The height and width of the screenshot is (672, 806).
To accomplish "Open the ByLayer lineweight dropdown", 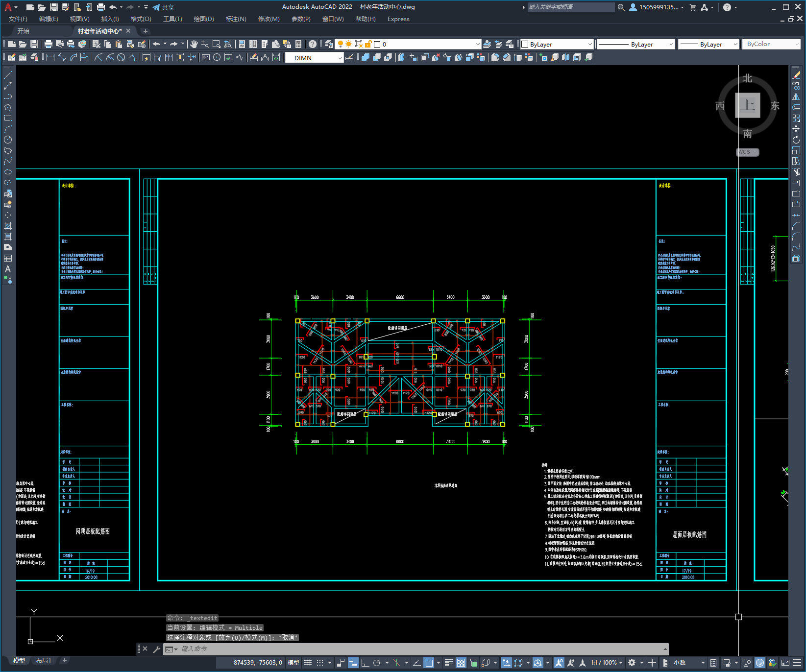I will pos(708,44).
